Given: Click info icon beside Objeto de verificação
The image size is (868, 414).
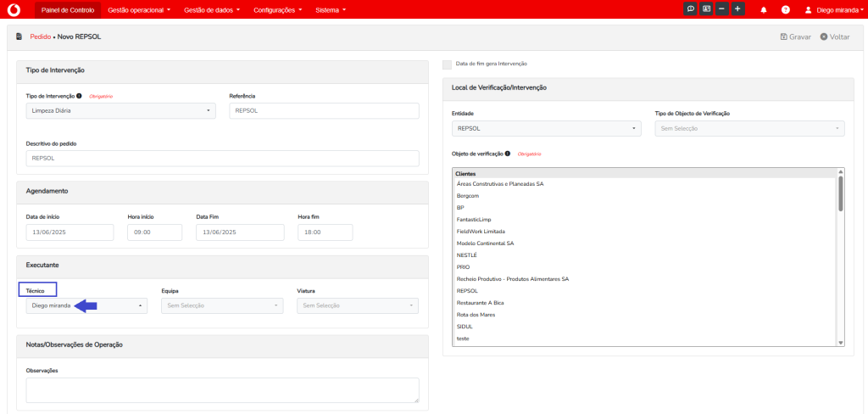Looking at the screenshot, I should (508, 154).
